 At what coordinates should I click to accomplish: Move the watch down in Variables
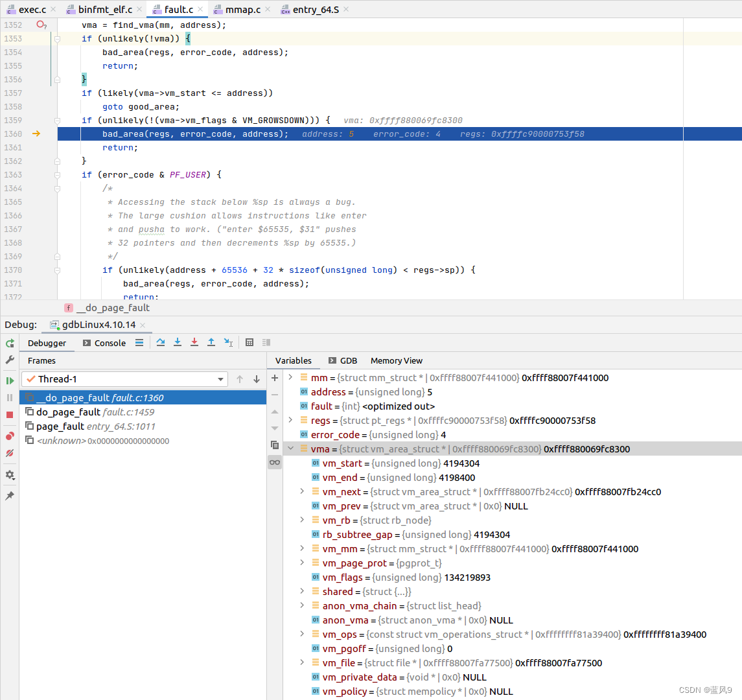click(275, 428)
